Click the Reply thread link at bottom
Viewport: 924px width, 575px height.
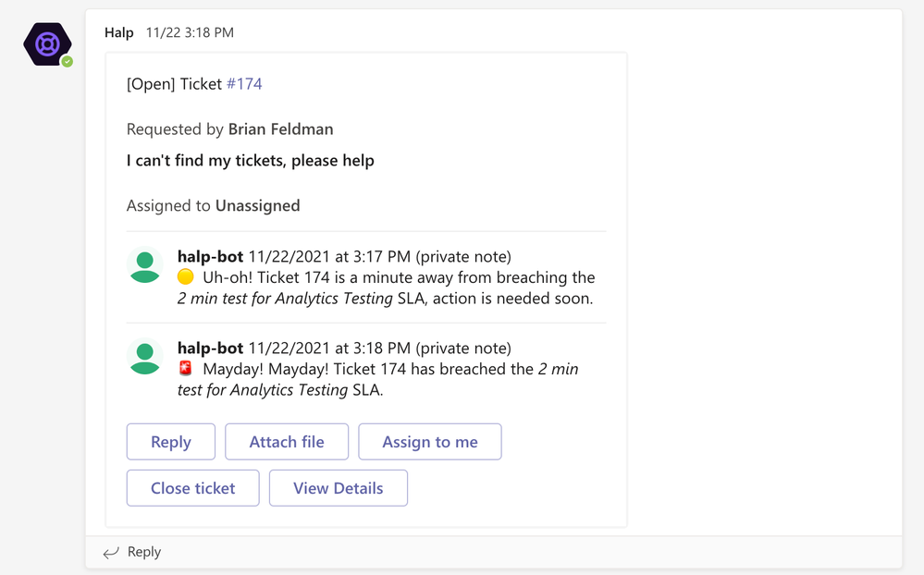tap(143, 552)
